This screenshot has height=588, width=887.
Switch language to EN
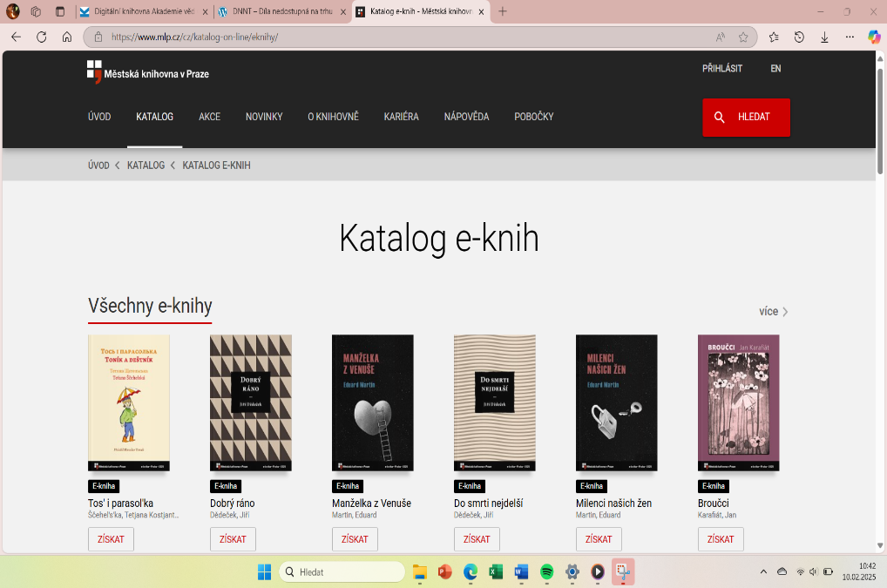[x=775, y=69]
